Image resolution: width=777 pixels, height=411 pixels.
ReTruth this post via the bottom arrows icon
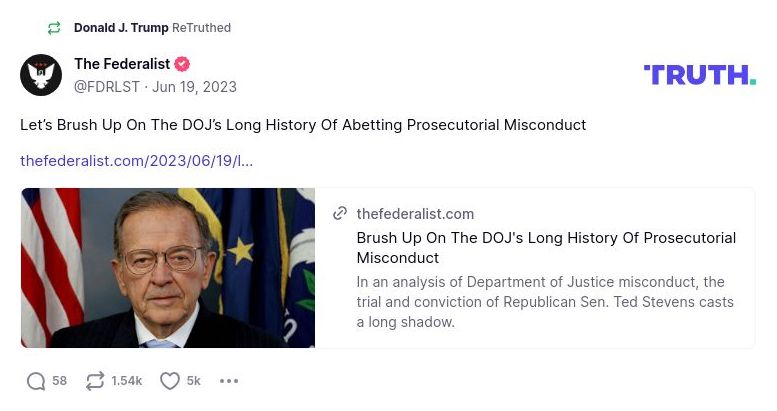tap(96, 381)
